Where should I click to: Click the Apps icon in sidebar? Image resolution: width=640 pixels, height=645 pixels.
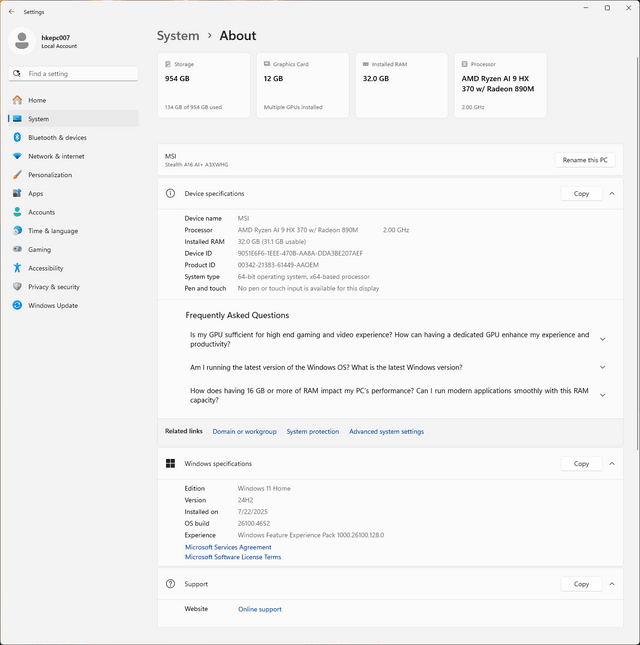tap(17, 193)
